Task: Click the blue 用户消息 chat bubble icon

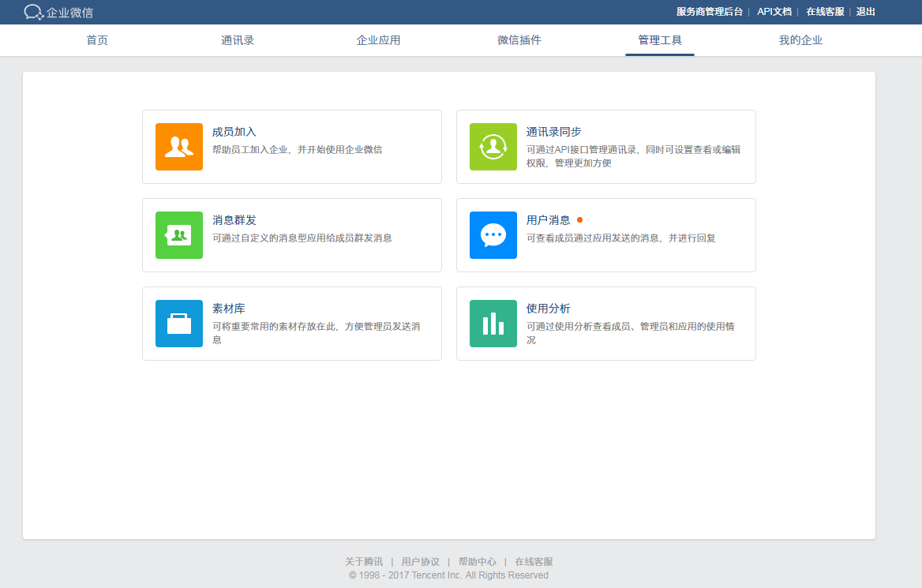Action: pos(493,234)
